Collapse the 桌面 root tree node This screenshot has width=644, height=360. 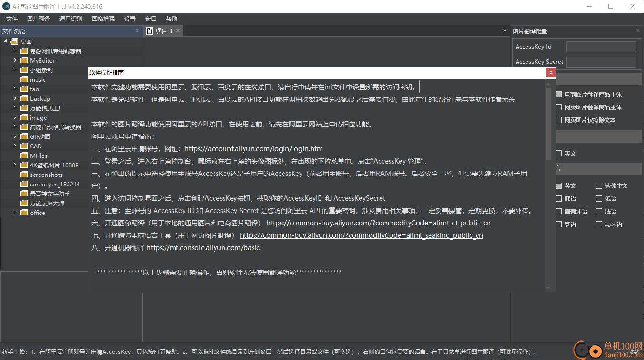click(x=5, y=41)
